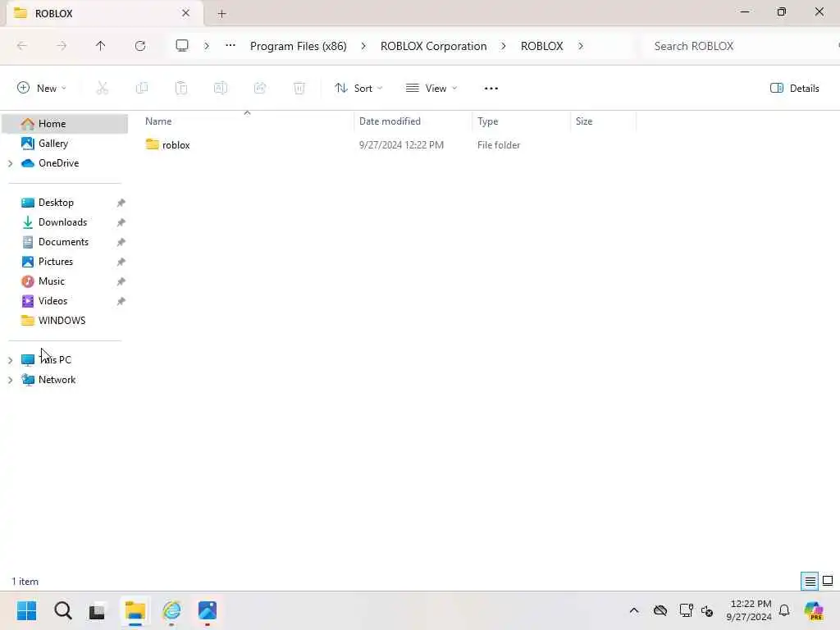Image resolution: width=840 pixels, height=630 pixels.
Task: Click File Explorer on the taskbar
Action: pos(135,610)
